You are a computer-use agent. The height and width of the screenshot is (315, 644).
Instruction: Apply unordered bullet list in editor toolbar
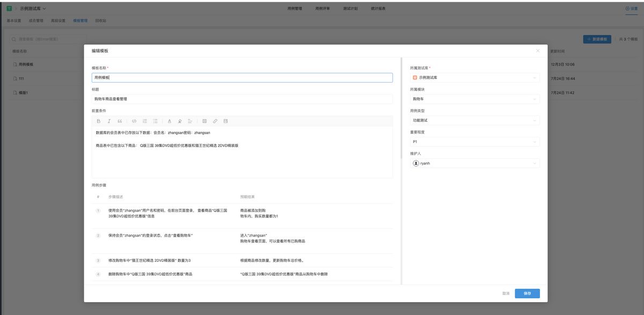coord(155,121)
